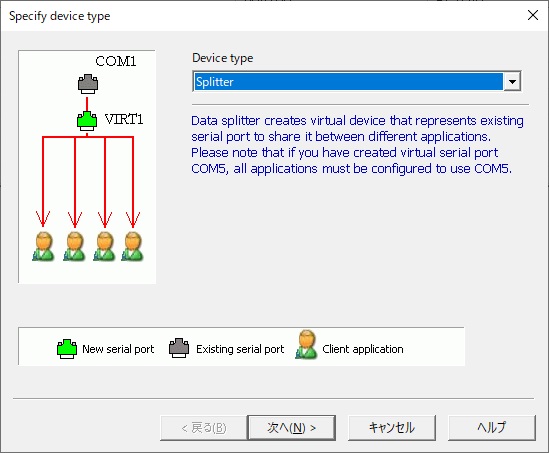Image resolution: width=549 pixels, height=453 pixels.
Task: Select the fourth client application icon
Action: coord(132,246)
